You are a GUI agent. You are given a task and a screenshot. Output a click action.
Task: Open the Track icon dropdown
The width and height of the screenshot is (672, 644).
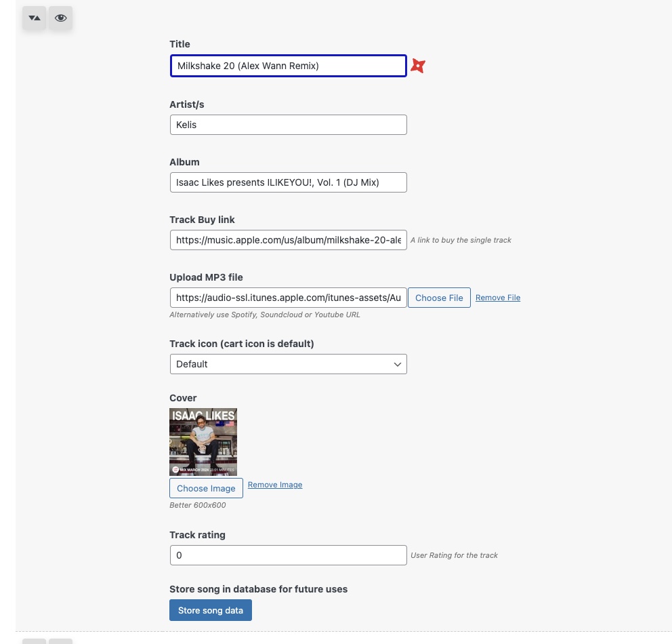[x=288, y=364]
